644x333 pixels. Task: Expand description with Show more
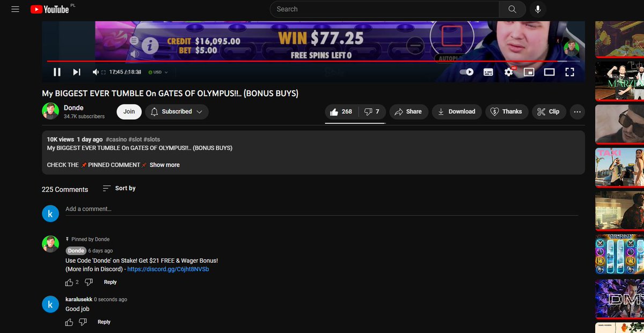coord(165,165)
